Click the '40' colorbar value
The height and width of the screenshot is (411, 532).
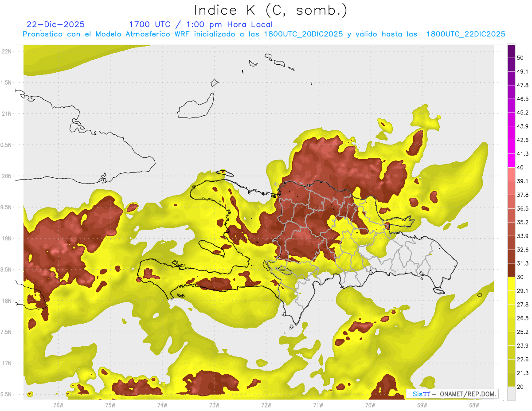pos(520,168)
